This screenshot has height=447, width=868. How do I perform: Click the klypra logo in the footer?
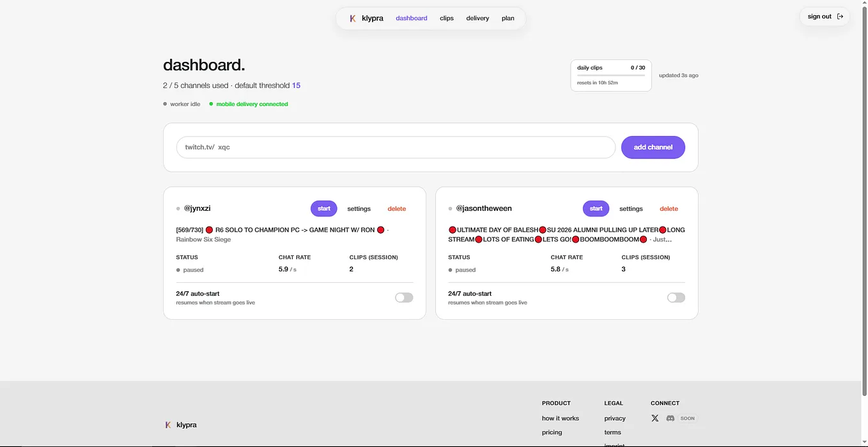180,425
